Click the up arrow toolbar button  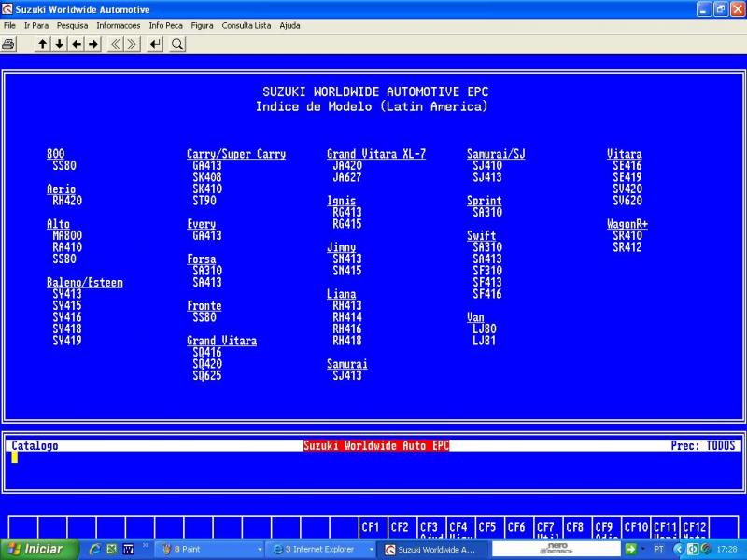coord(42,44)
